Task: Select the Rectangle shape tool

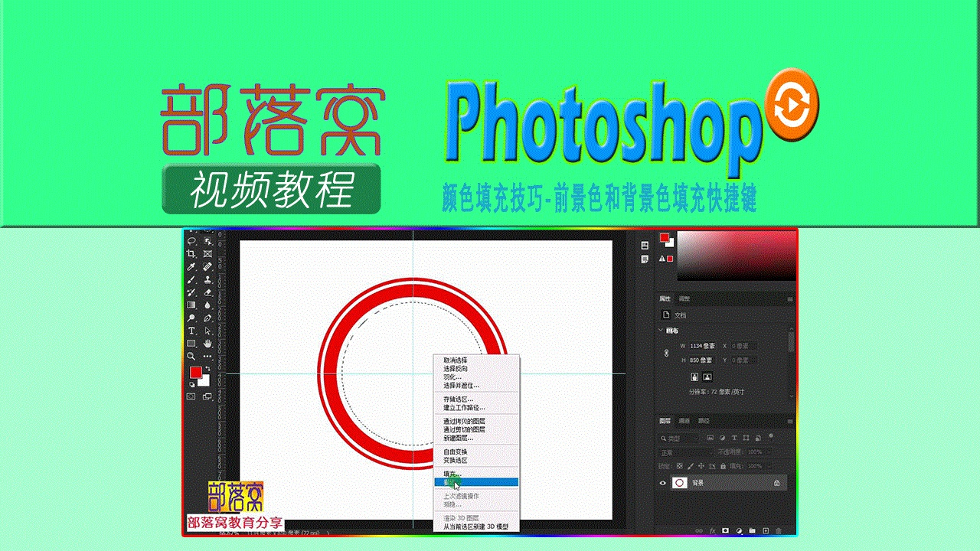Action: [x=191, y=343]
